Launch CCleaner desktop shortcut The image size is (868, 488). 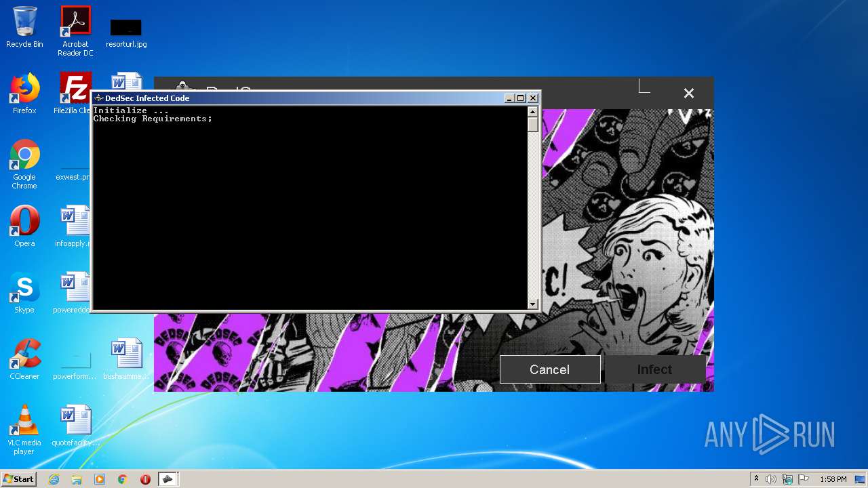tap(24, 359)
